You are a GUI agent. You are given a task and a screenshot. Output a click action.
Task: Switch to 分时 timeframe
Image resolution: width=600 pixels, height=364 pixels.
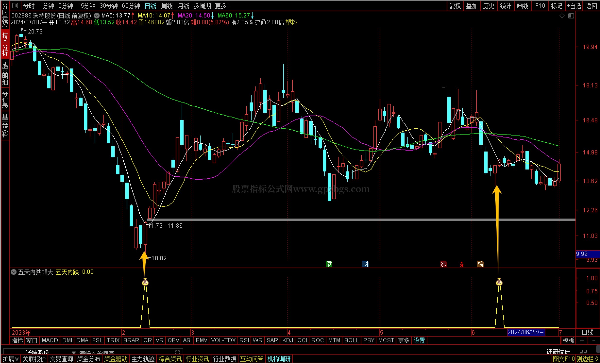pyautogui.click(x=29, y=6)
